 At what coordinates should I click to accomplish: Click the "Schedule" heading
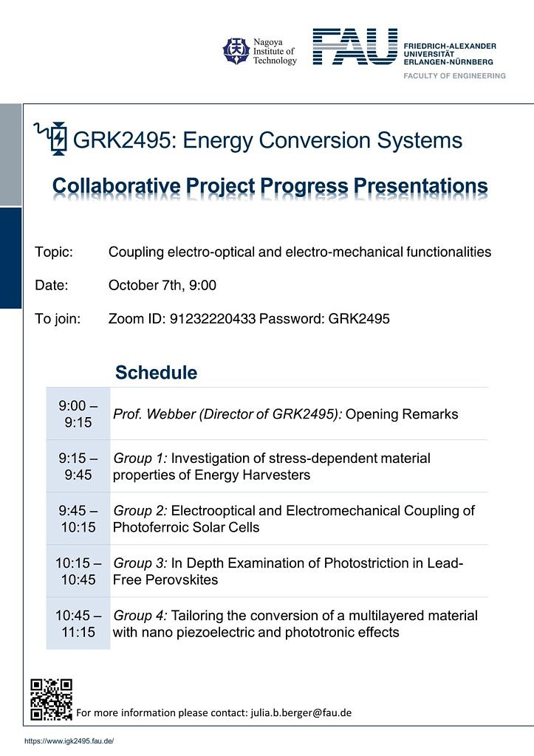(x=156, y=373)
